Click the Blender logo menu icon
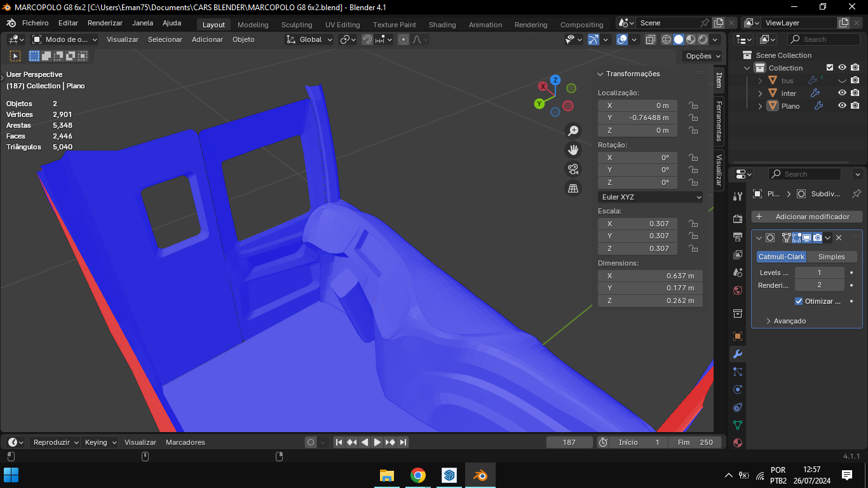Screen dimensions: 868x488 pyautogui.click(x=11, y=23)
